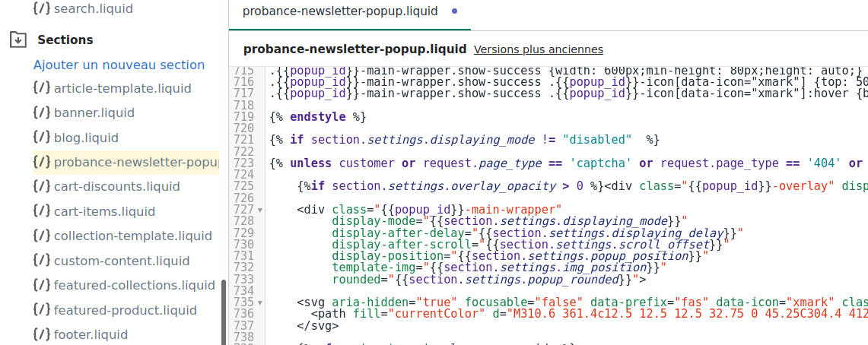Open featured-product.liquid file
868x345 pixels.
pyautogui.click(x=125, y=310)
